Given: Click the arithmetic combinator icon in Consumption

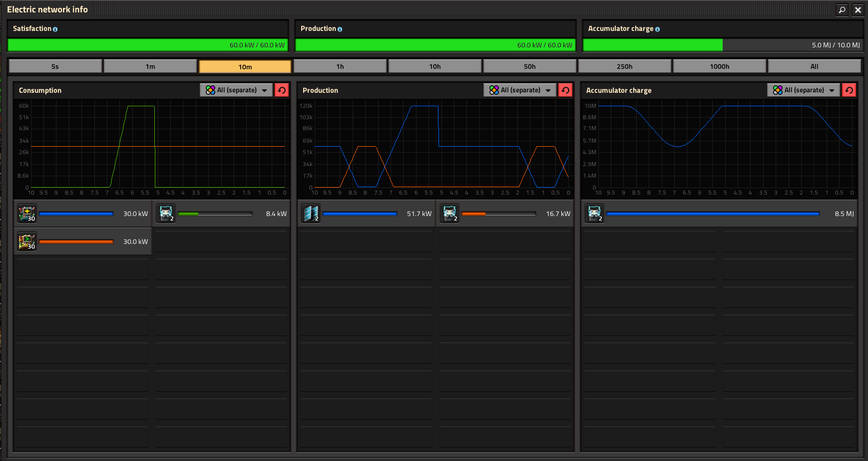Looking at the screenshot, I should pyautogui.click(x=27, y=214).
